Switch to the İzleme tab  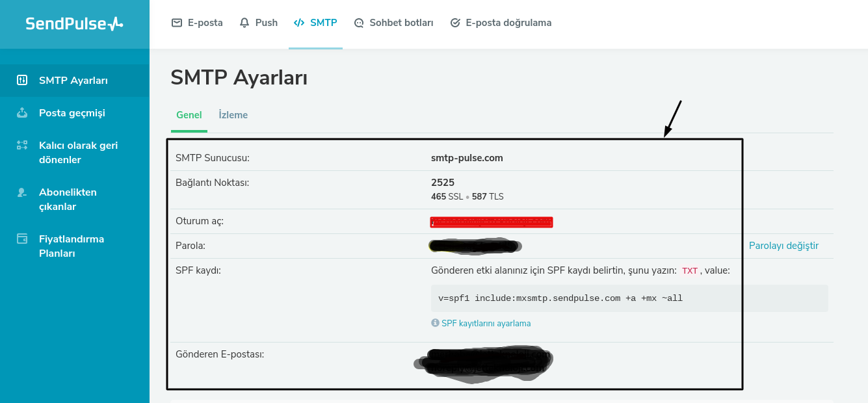(x=233, y=115)
